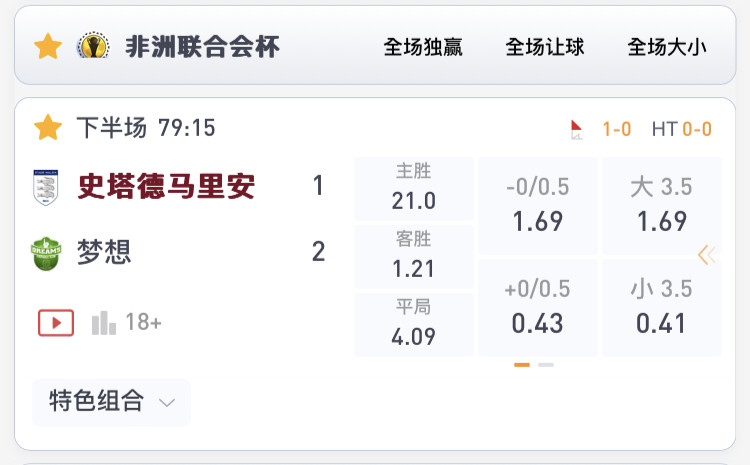Click the red corner flag icon
This screenshot has width=750, height=465.
tap(576, 130)
